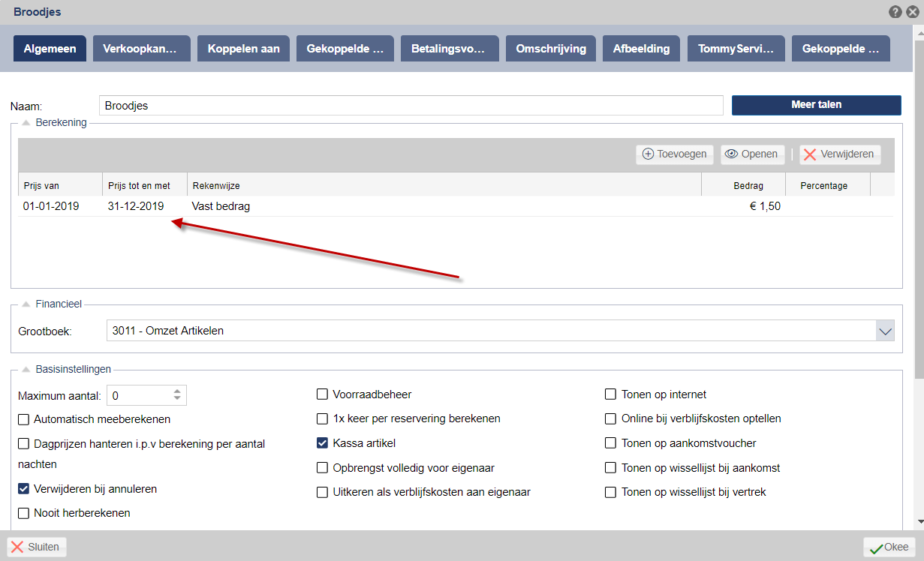The image size is (924, 561).
Task: Sort by Bedrag column header
Action: [743, 185]
